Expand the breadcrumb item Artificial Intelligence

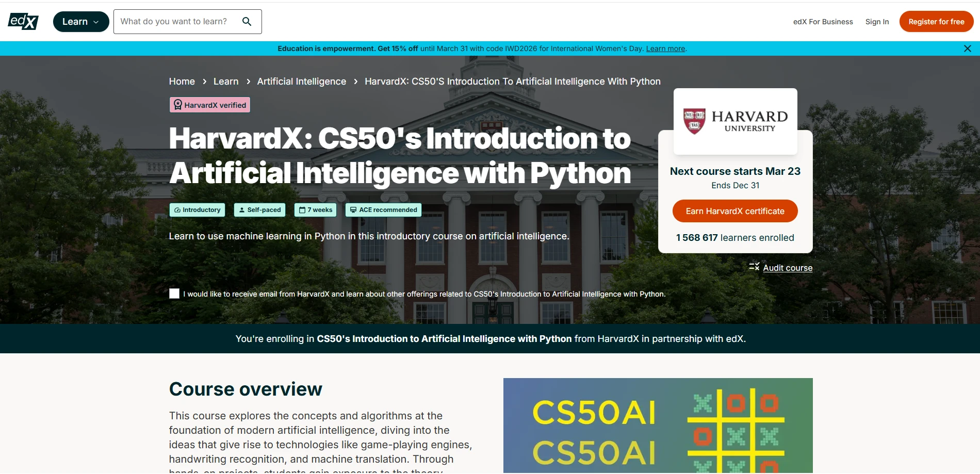tap(301, 81)
